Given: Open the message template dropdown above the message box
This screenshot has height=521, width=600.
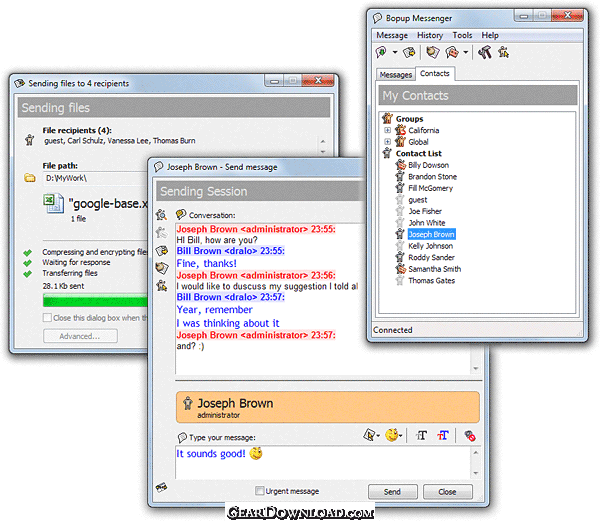Looking at the screenshot, I should (x=371, y=435).
